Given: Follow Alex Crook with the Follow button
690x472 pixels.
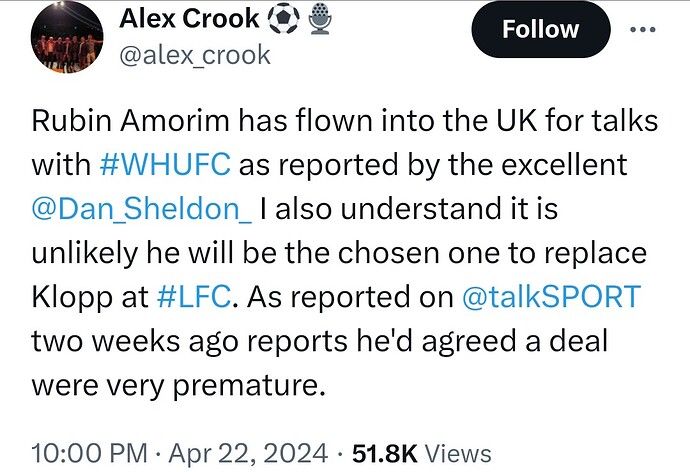Looking at the screenshot, I should 541,29.
